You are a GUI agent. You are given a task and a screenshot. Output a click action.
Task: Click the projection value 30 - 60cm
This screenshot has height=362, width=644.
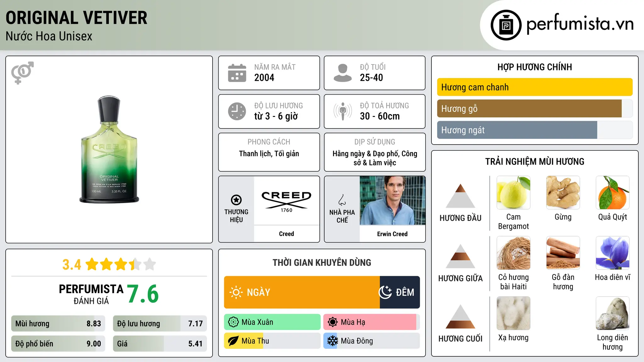(x=380, y=116)
